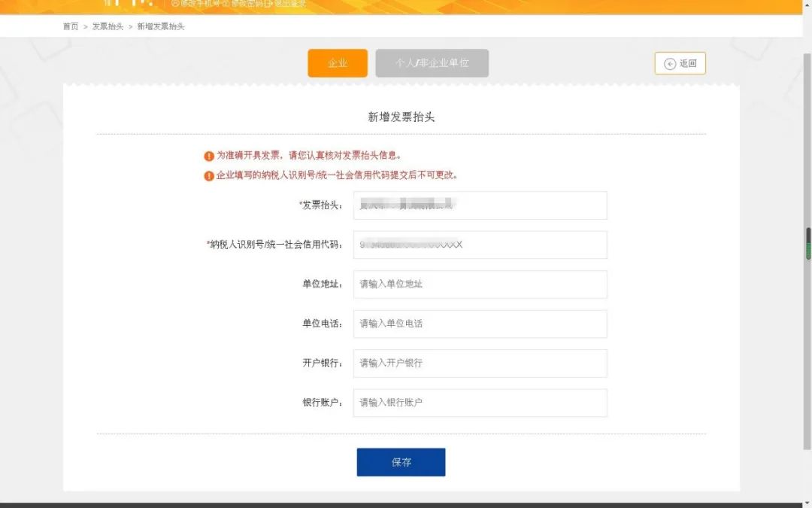Click the 单位电话 label
812x508 pixels.
pyautogui.click(x=323, y=324)
